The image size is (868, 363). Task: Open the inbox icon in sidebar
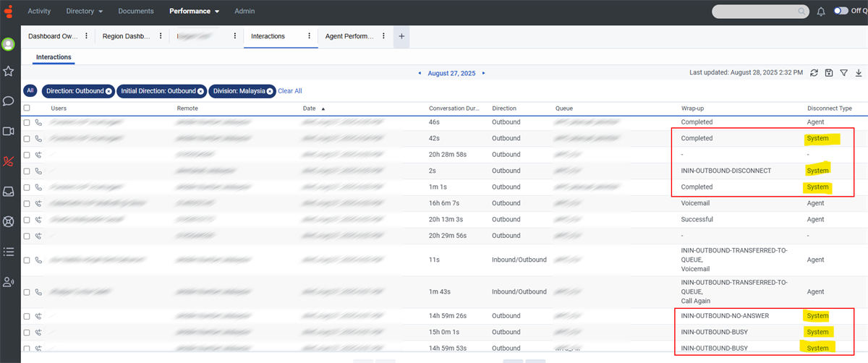tap(9, 192)
